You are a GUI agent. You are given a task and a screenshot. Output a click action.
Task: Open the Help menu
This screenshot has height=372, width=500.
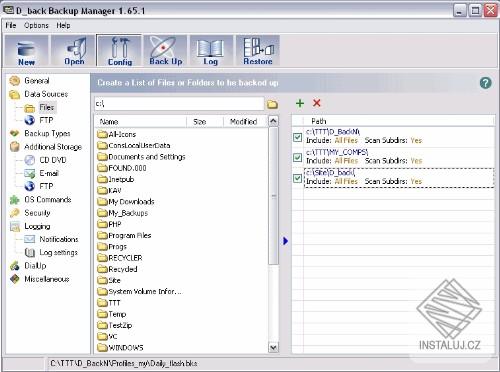click(x=63, y=25)
